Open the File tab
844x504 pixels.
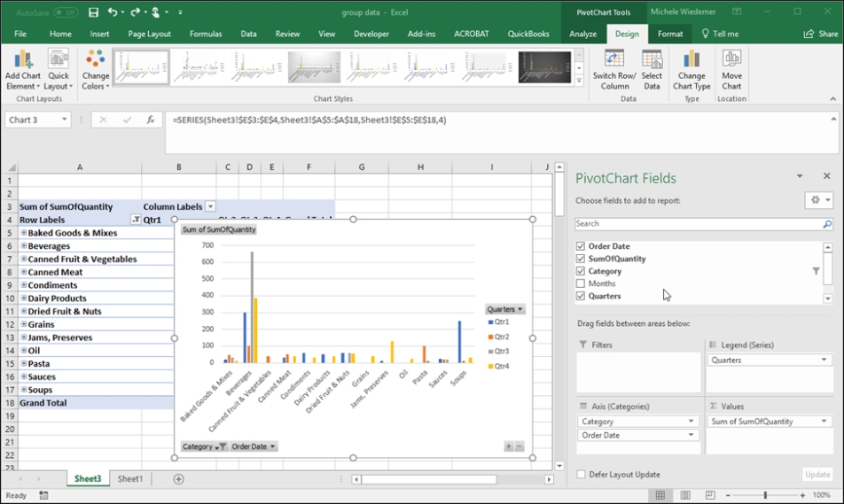click(x=20, y=34)
